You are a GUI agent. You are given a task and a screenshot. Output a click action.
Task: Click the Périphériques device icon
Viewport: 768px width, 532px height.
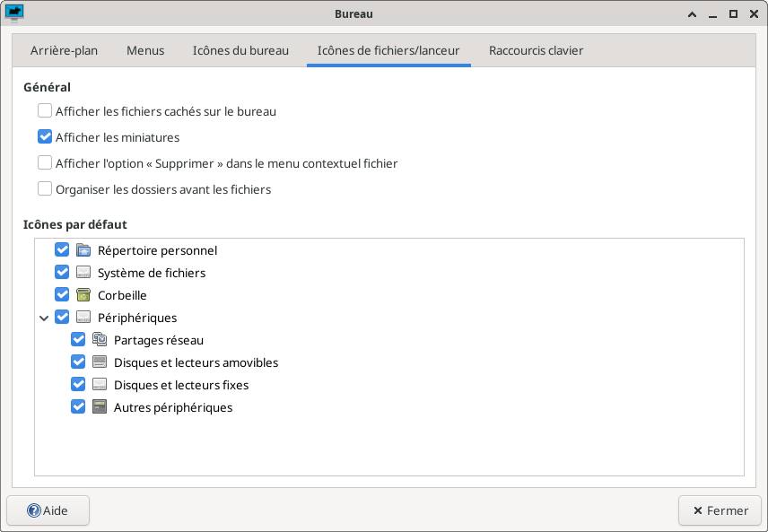click(x=83, y=318)
